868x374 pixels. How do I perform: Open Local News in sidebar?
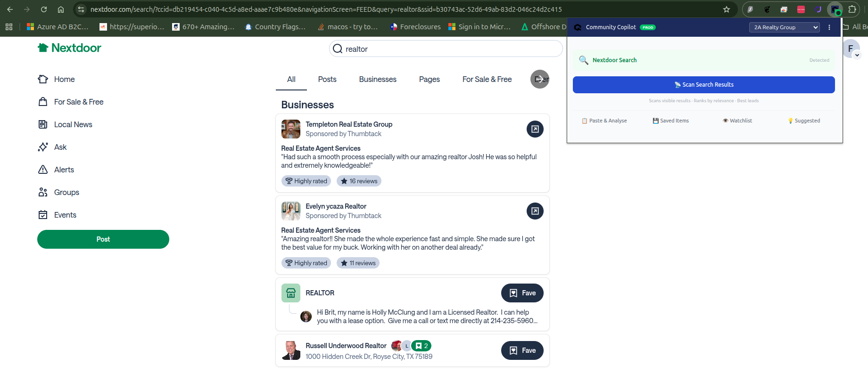(x=65, y=124)
